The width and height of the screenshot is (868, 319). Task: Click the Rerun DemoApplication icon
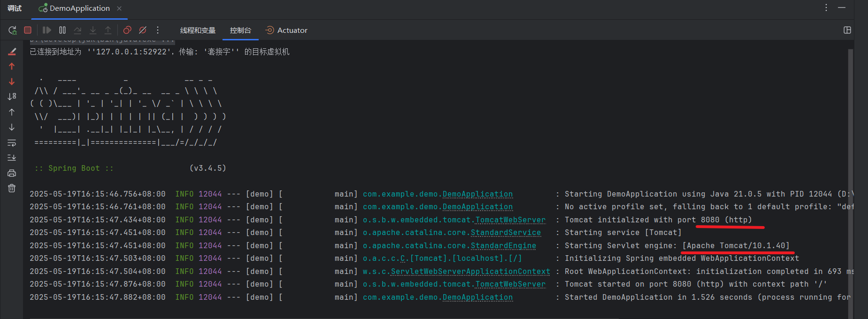13,30
